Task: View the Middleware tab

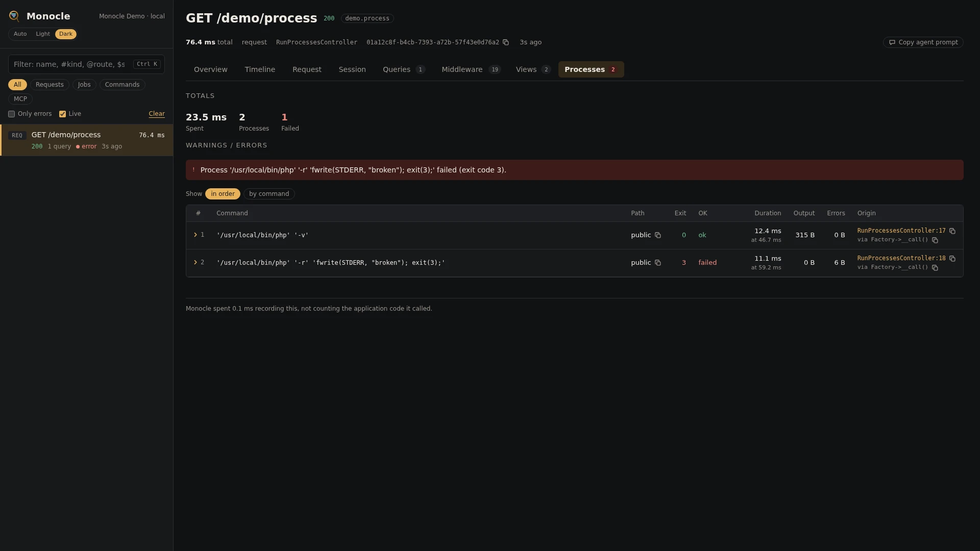Action: [471, 69]
